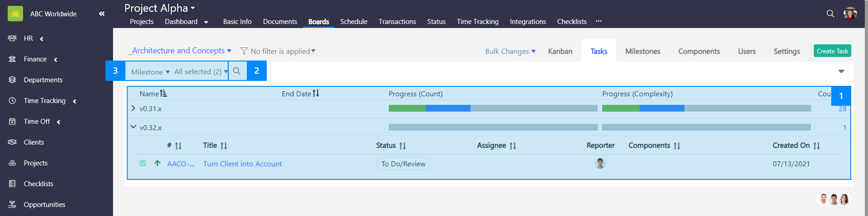Open the Turn Client into Account task link
The height and width of the screenshot is (216, 868).
[242, 164]
